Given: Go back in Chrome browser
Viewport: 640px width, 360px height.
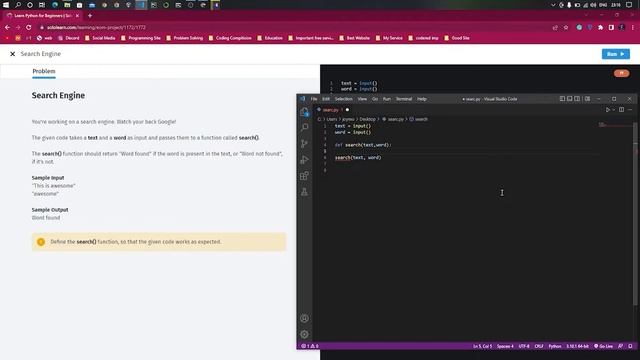Looking at the screenshot, I should tap(7, 27).
